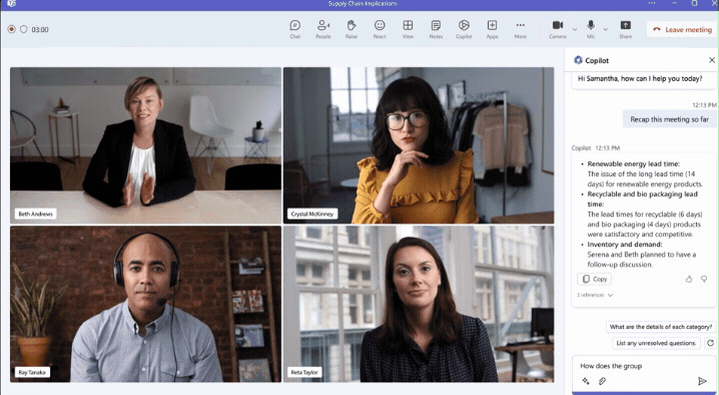Select 'List any unresolved questions.' suggestion
Image resolution: width=719 pixels, height=395 pixels.
coord(656,343)
